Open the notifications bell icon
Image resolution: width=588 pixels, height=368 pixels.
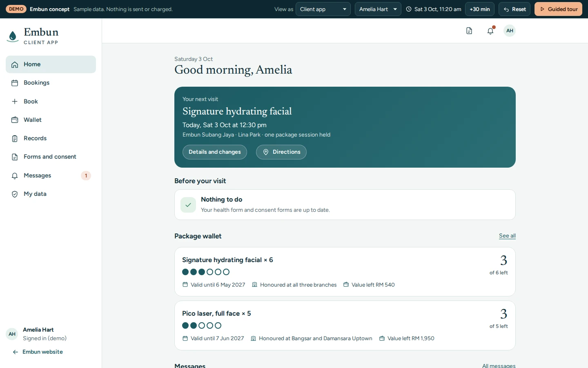point(490,31)
